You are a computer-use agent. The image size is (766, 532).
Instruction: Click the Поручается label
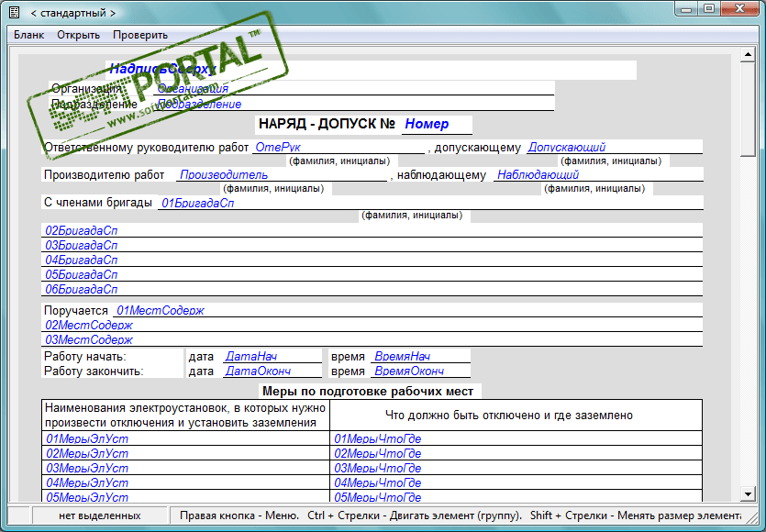click(x=76, y=311)
